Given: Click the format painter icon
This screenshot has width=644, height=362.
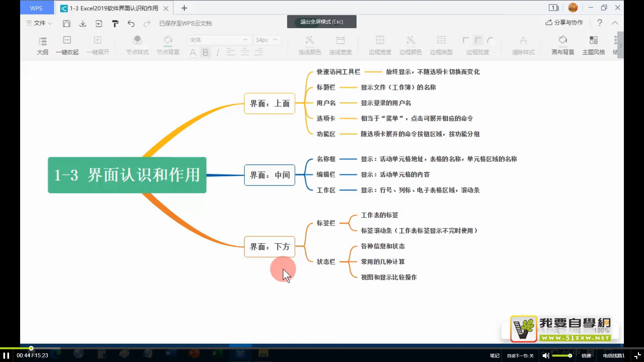Looking at the screenshot, I should point(115,23).
